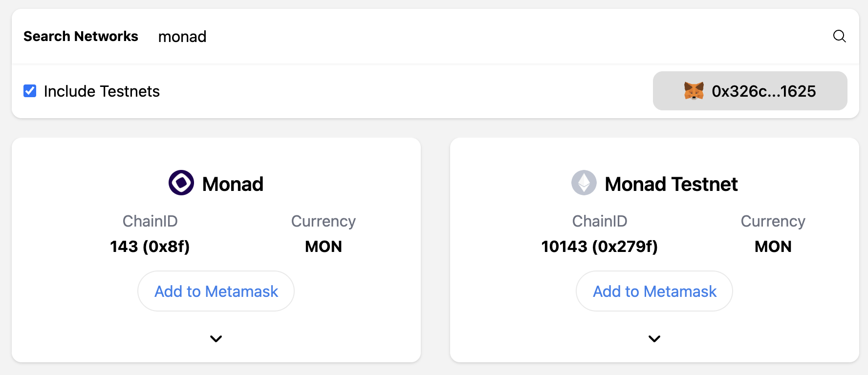Click the 143 (0x8f) chain ID value
The image size is (868, 375).
pyautogui.click(x=150, y=247)
